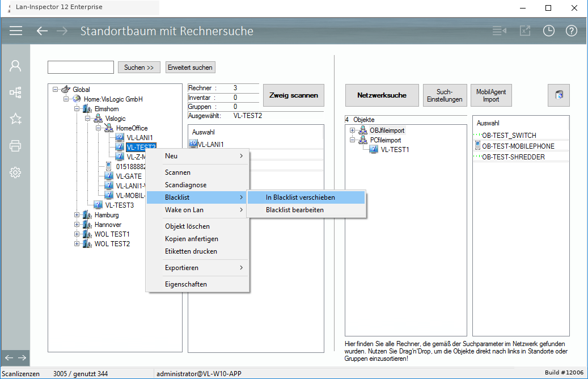
Task: Click the HomeOffice group icon
Action: pyautogui.click(x=109, y=128)
